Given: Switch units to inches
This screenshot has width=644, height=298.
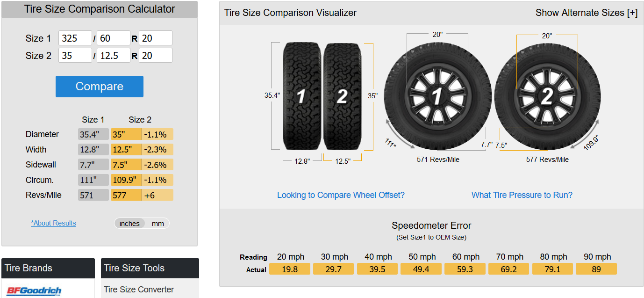Looking at the screenshot, I should tap(129, 223).
